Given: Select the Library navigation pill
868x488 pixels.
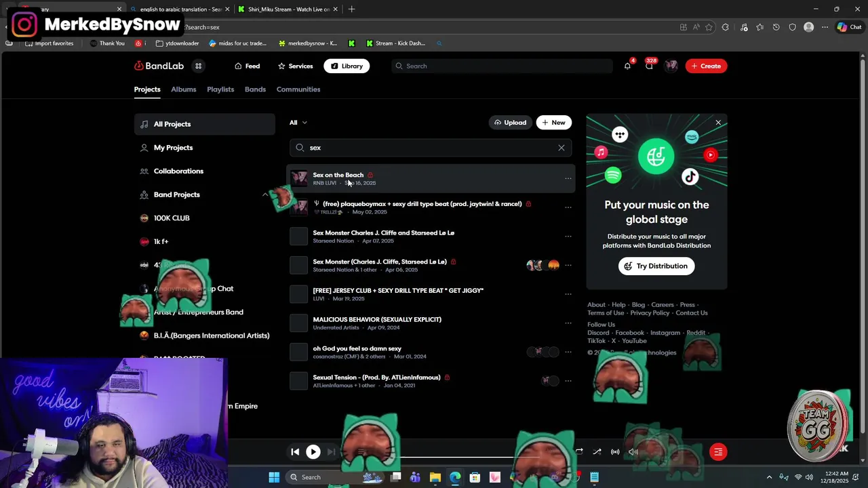Looking at the screenshot, I should coord(347,66).
